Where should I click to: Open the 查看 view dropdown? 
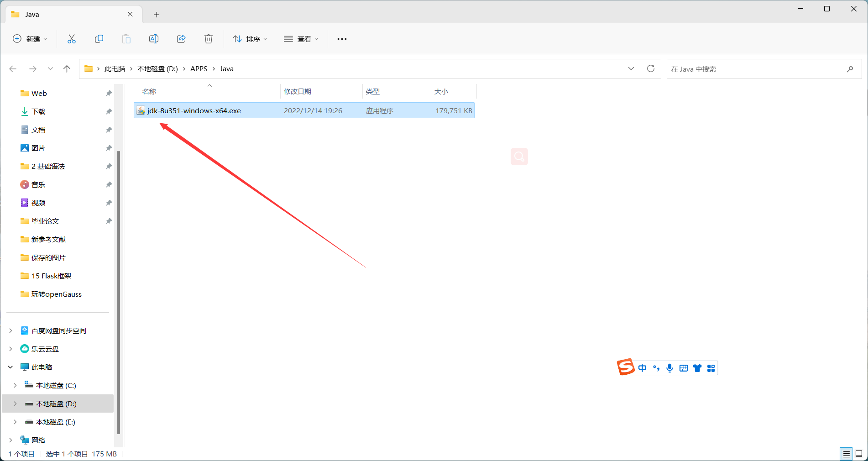tap(301, 39)
